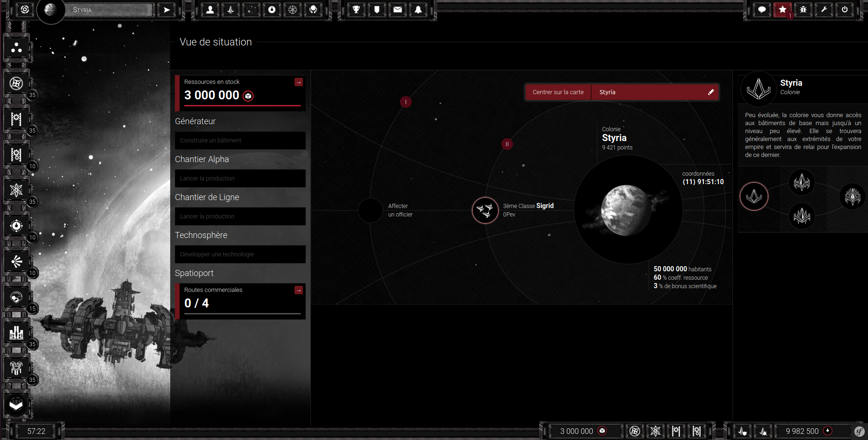
Task: Select the upper-middle base type icon
Action: point(802,182)
